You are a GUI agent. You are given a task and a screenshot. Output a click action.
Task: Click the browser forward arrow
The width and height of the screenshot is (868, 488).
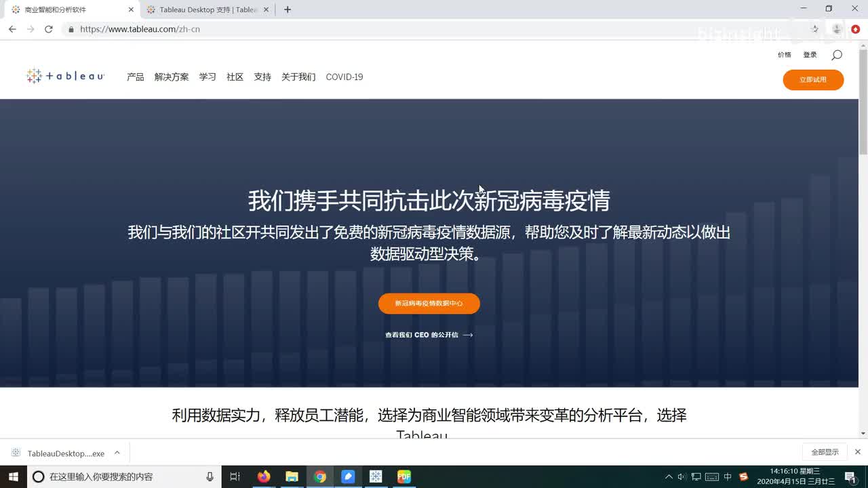(31, 29)
